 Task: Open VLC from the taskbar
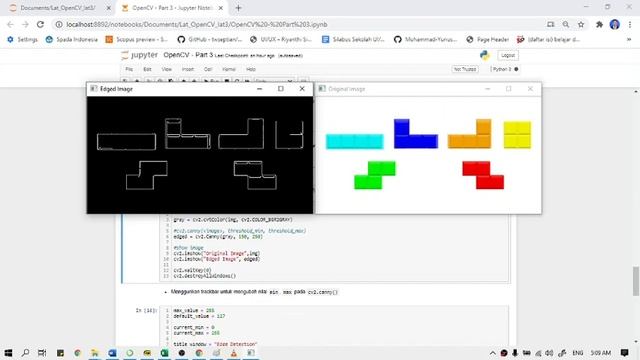(x=233, y=353)
